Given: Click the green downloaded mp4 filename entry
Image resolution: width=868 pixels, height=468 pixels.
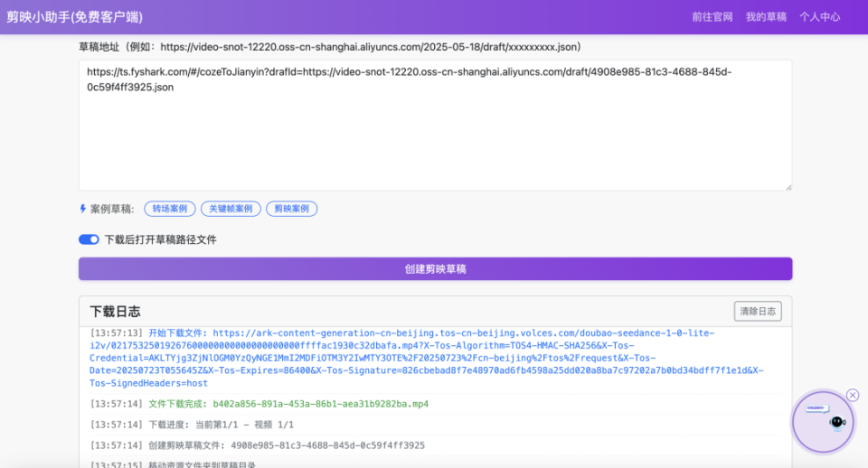Looking at the screenshot, I should click(320, 404).
